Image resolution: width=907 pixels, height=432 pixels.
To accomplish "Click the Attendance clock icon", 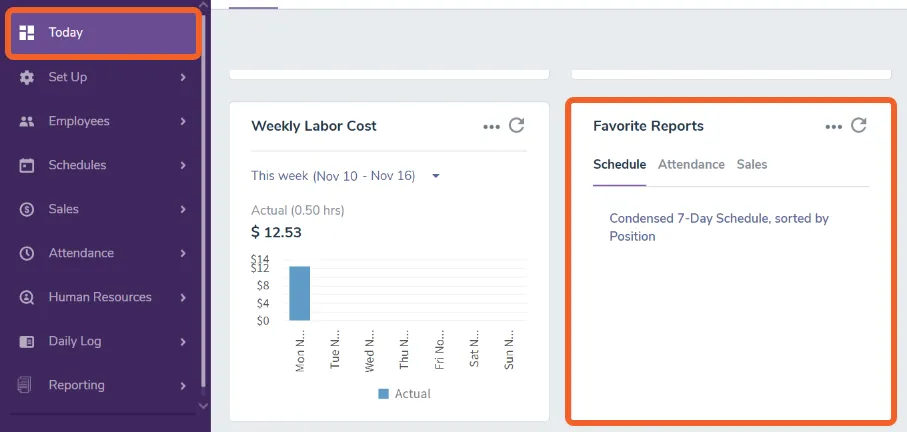I will coord(27,253).
